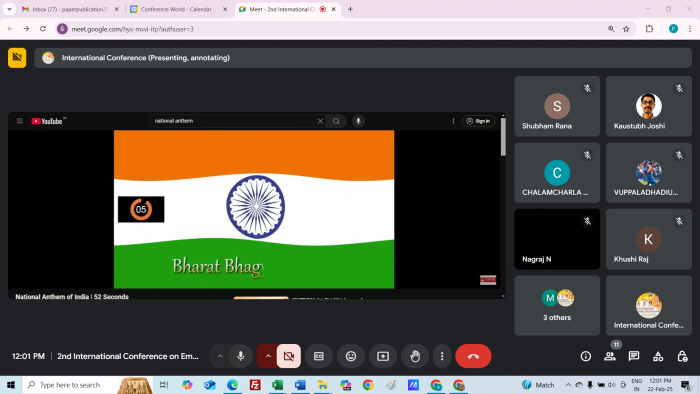This screenshot has width=700, height=394.
Task: Open More options three-dot menu
Action: click(x=442, y=356)
